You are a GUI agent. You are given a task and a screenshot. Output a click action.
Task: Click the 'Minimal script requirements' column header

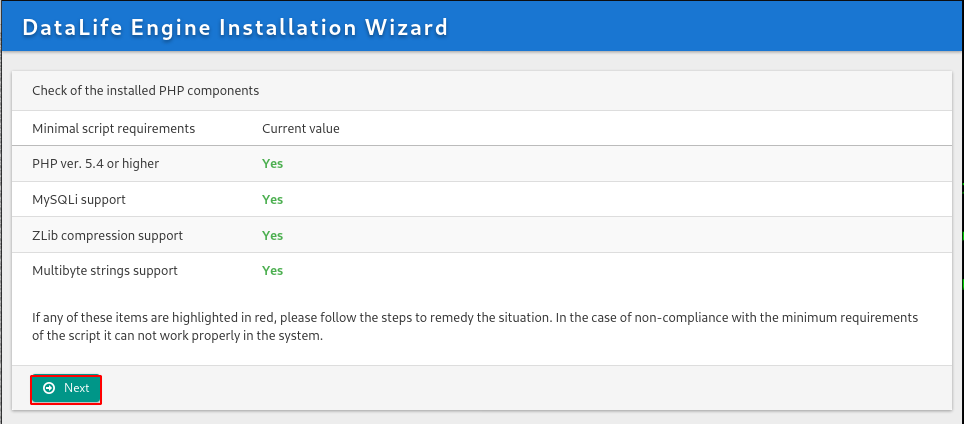pos(114,129)
